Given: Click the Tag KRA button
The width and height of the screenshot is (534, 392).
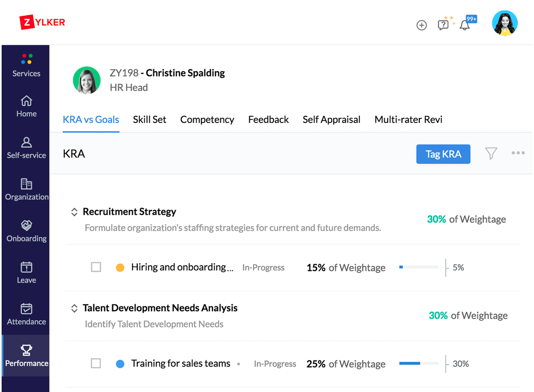Looking at the screenshot, I should tap(443, 154).
